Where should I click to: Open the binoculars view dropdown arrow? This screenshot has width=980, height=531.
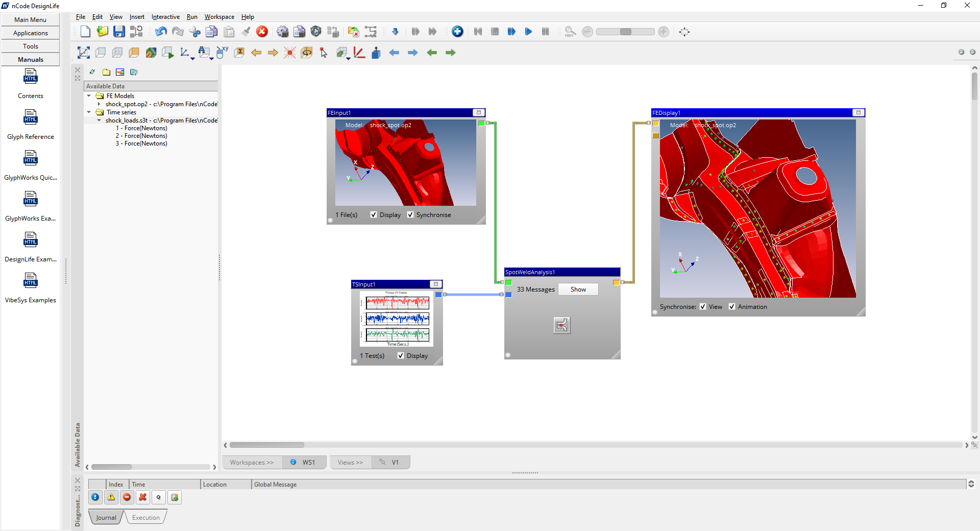pyautogui.click(x=211, y=59)
